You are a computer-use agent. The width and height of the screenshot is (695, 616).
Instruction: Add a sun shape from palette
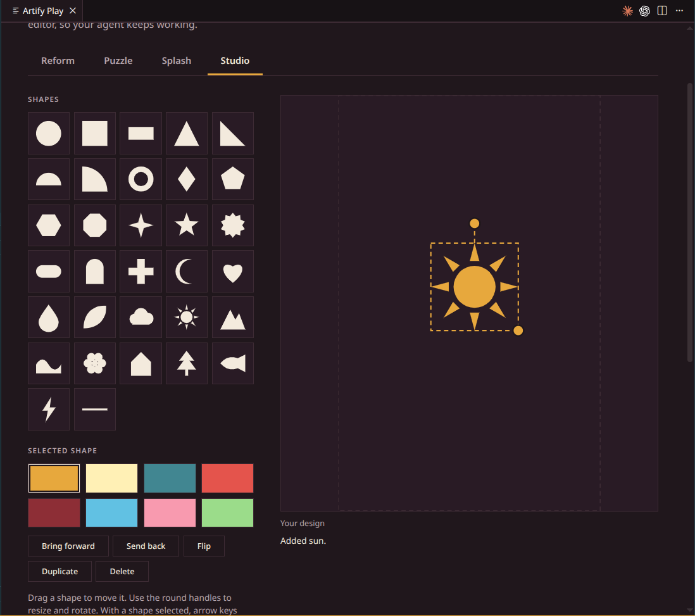187,317
